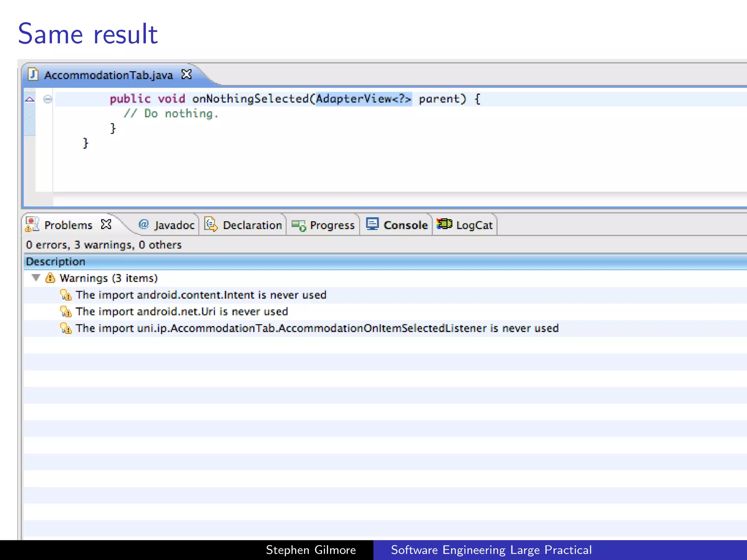Switch to the Problems tab
The width and height of the screenshot is (747, 560).
coord(68,225)
